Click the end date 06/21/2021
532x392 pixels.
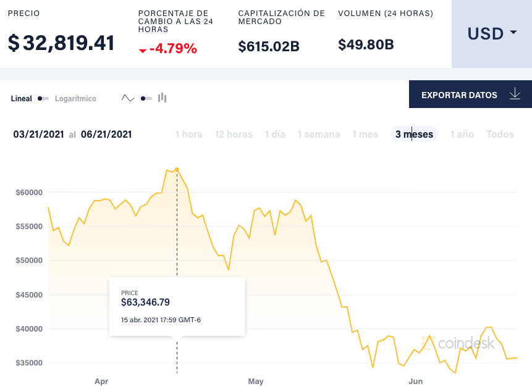pyautogui.click(x=106, y=135)
